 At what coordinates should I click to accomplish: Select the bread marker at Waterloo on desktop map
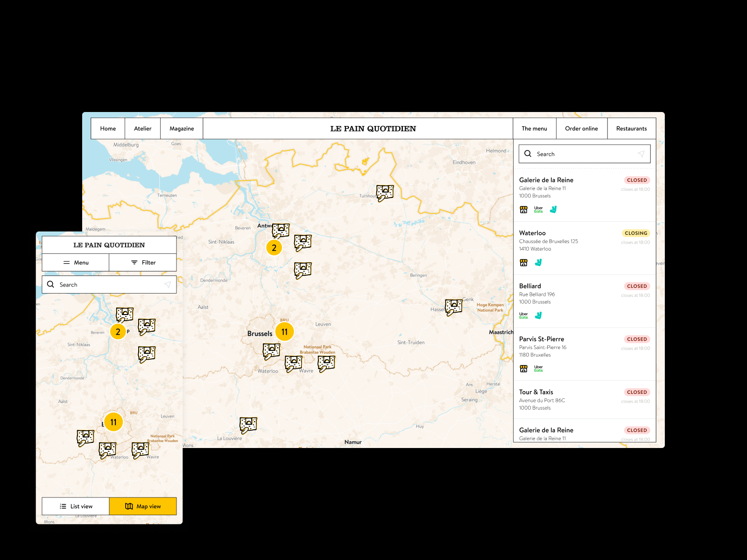294,364
